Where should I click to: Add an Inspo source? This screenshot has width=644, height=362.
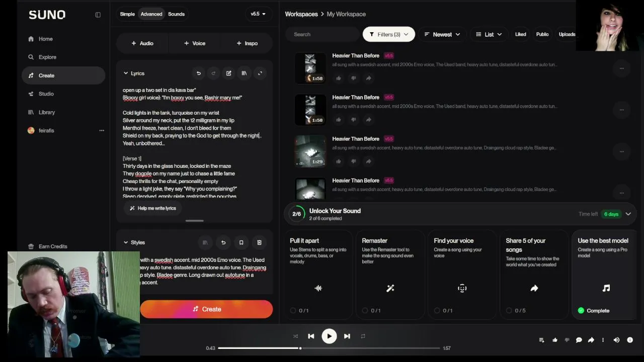247,43
